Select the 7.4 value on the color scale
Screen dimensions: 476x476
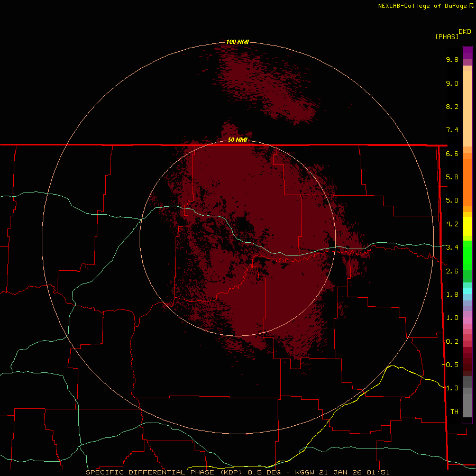coord(452,130)
